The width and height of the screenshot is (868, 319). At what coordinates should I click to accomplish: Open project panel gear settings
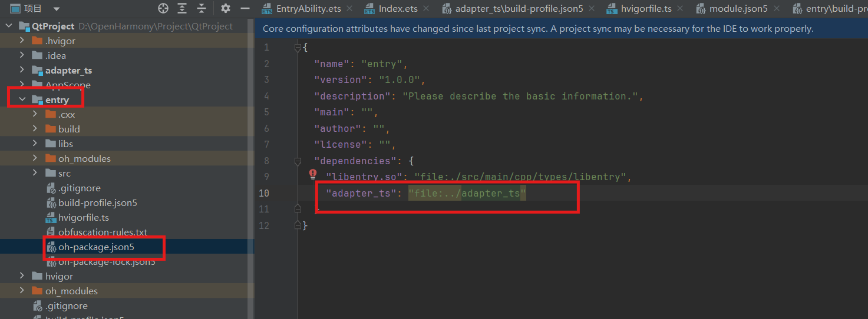[225, 8]
